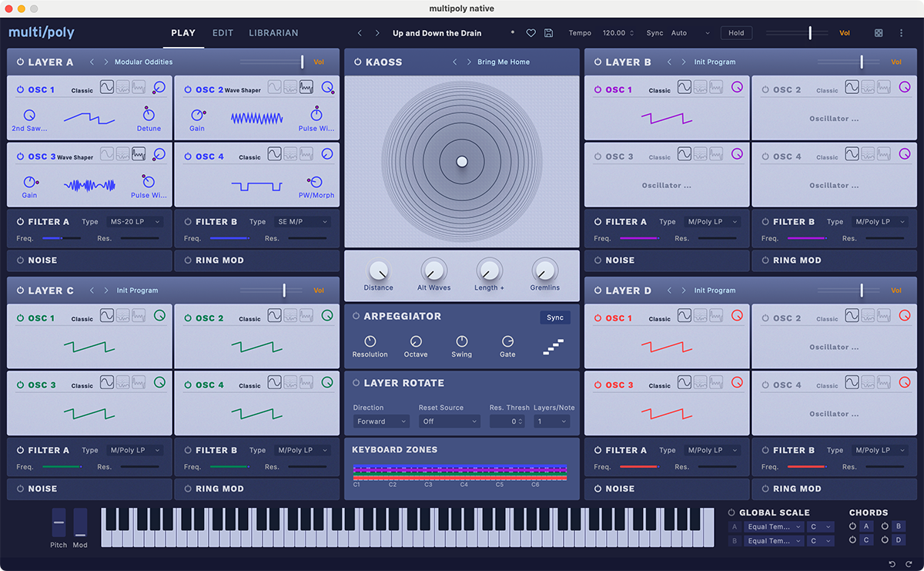This screenshot has height=571, width=924.
Task: Toggle Sync in the Arpeggiator panel
Action: pos(555,317)
